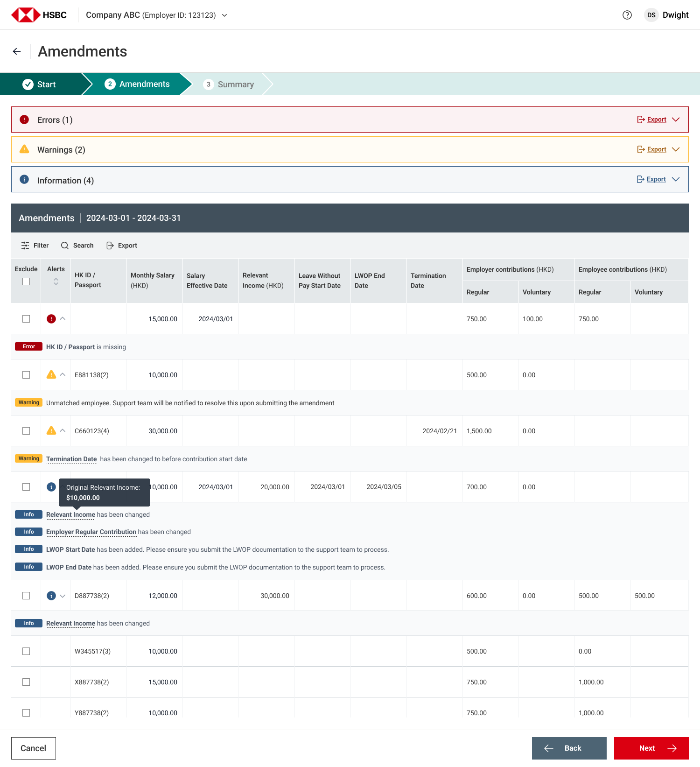Click the checkmark icon on Start step
Screen dimensions: 700x767
click(28, 84)
